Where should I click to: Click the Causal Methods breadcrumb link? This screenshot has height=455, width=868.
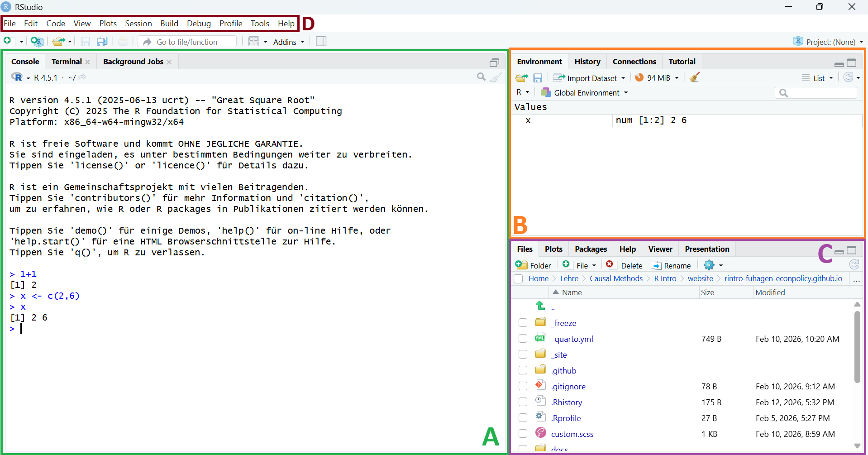tap(616, 278)
